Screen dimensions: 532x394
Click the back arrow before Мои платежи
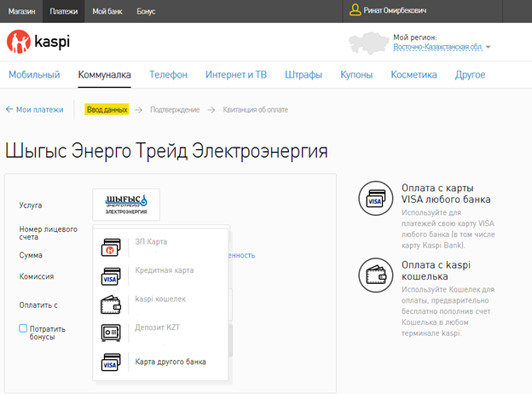(x=9, y=109)
